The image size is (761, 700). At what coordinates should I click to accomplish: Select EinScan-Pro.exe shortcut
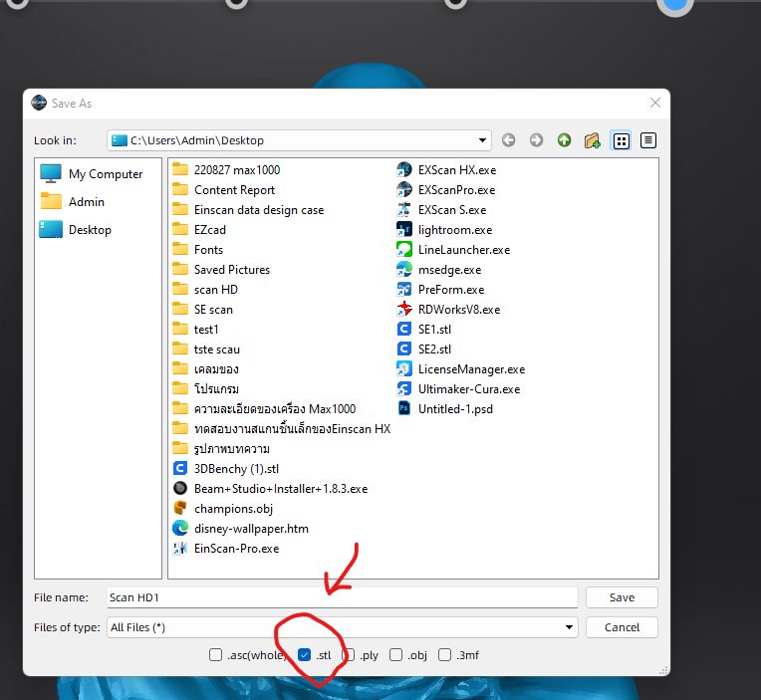point(226,549)
